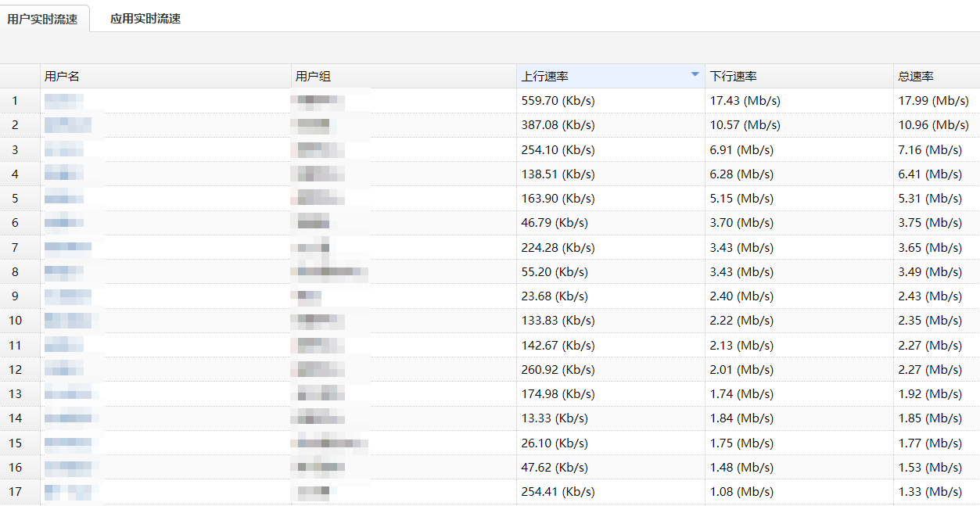Click the 254.41 (Kb/s) upload cell
The width and height of the screenshot is (980, 506).
coord(558,492)
